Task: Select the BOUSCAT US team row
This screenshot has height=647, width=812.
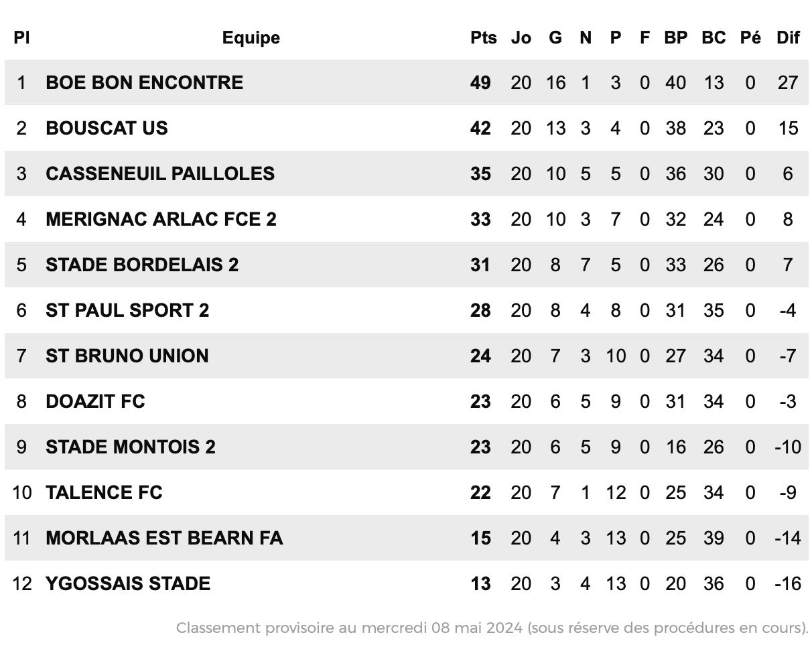Action: [406, 128]
